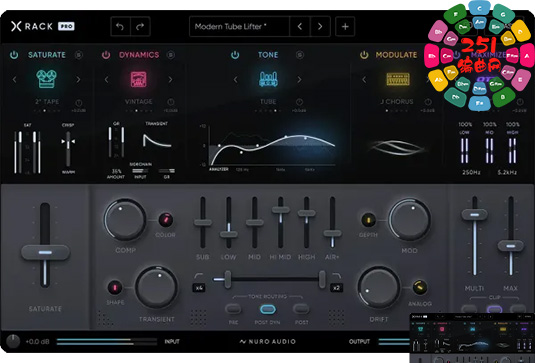Switch to previous saturation type
Viewport: 535px width, 363px height.
coord(14,79)
